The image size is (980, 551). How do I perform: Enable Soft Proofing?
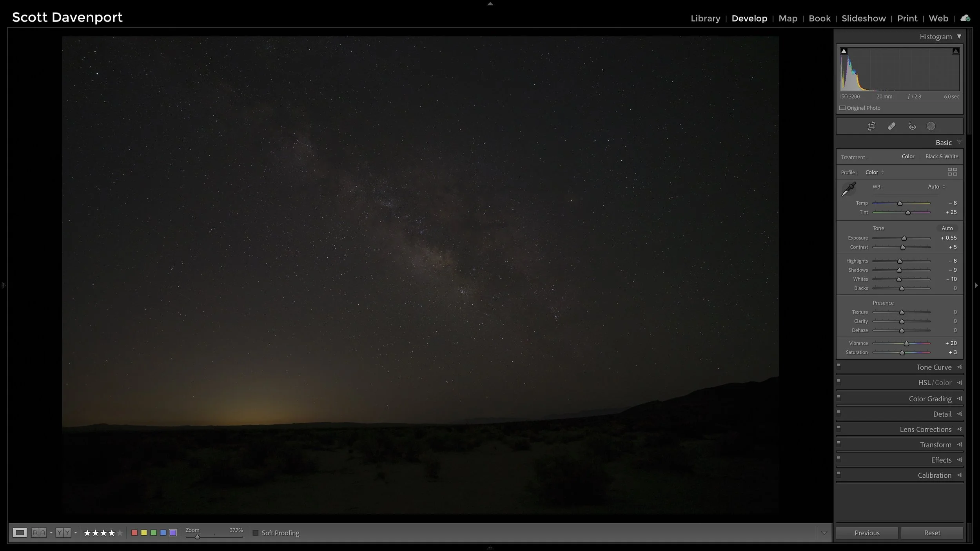pos(255,533)
